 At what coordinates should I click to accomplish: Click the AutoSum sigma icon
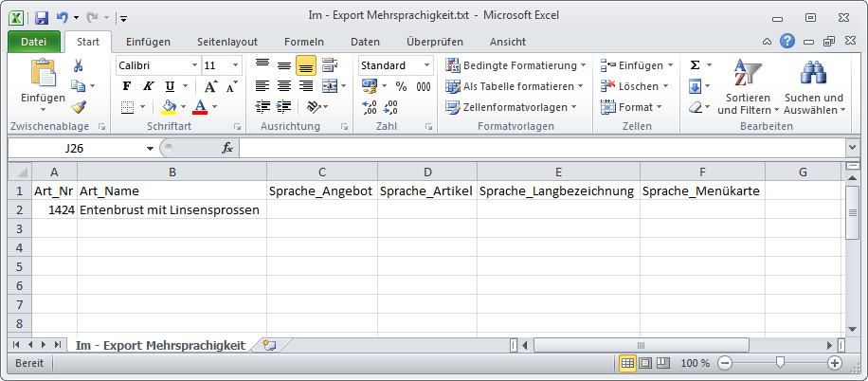[695, 65]
